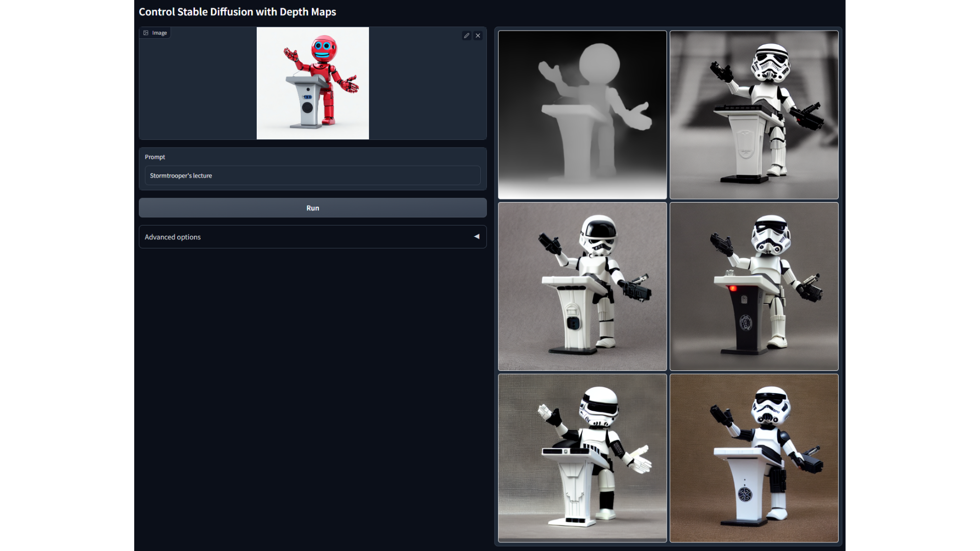Click the edit pencil icon on the input image
The width and height of the screenshot is (980, 551).
pos(467,36)
